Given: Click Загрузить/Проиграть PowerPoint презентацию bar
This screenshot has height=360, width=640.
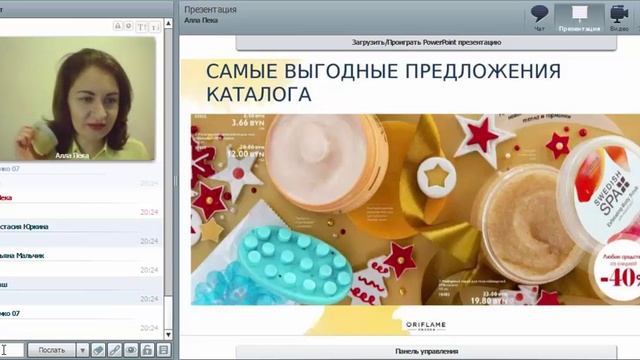Looking at the screenshot, I should pyautogui.click(x=426, y=42).
